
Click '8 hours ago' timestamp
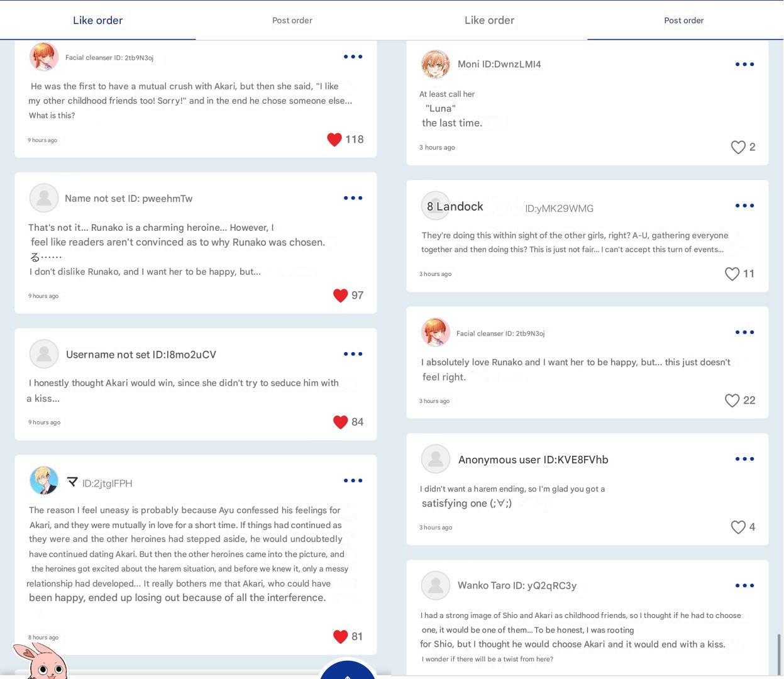tap(43, 638)
